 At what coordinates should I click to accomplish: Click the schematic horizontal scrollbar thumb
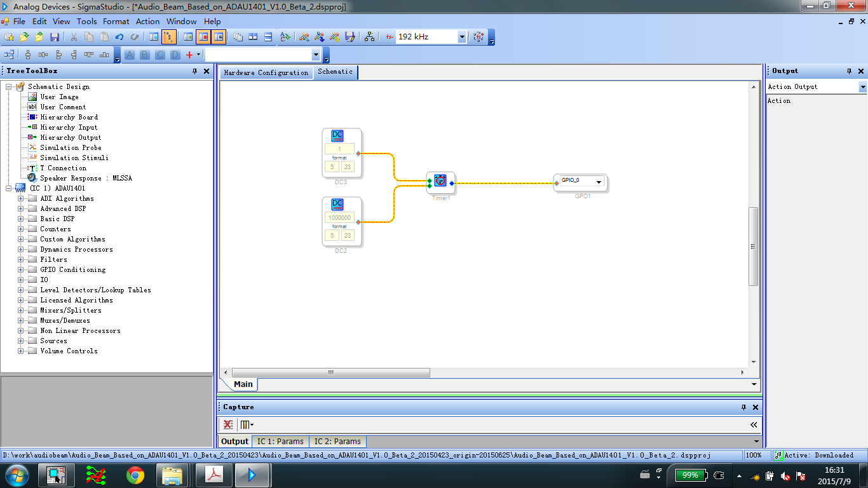coord(330,372)
